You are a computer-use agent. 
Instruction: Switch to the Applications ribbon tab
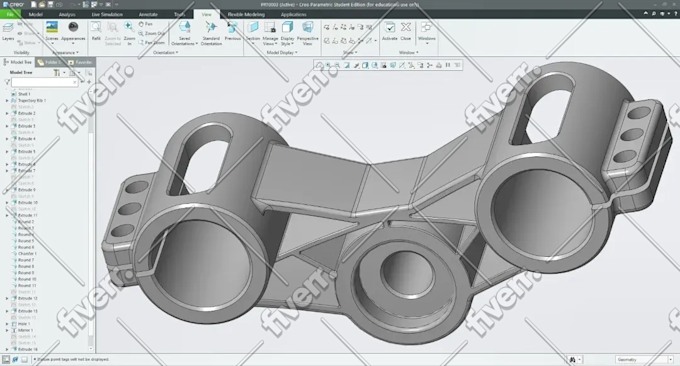[294, 14]
